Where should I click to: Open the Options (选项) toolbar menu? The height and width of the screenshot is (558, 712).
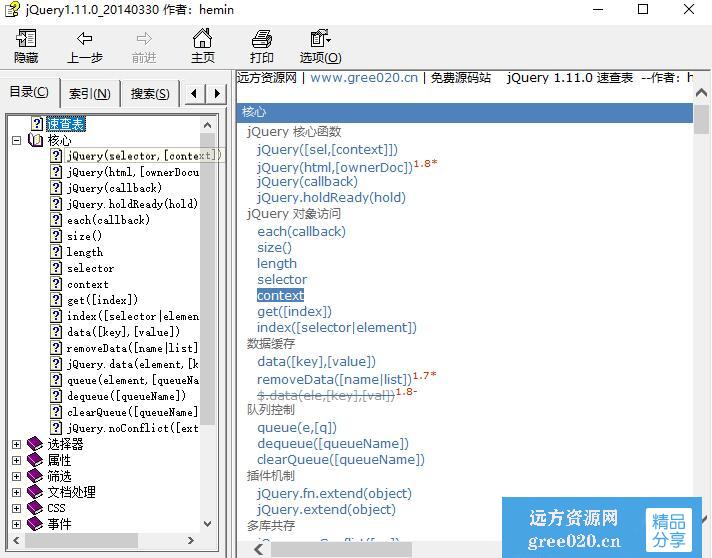pos(320,40)
